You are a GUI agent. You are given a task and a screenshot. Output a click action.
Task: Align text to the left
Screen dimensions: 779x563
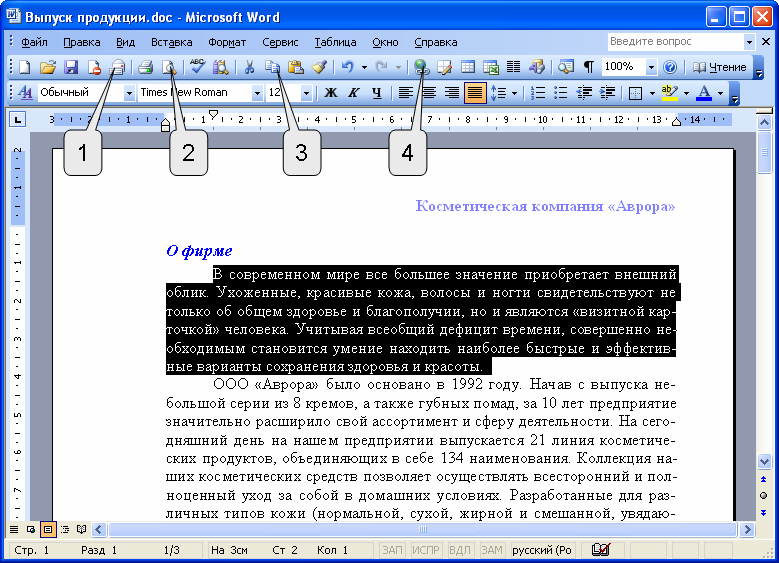coord(405,92)
